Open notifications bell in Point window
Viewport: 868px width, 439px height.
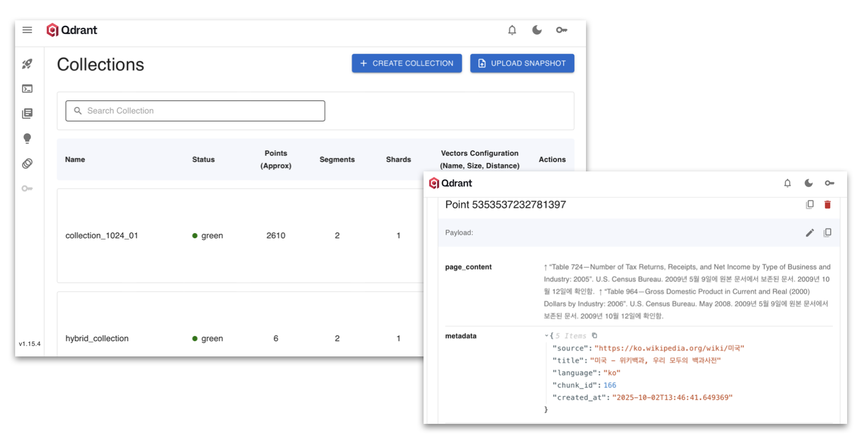pos(787,183)
